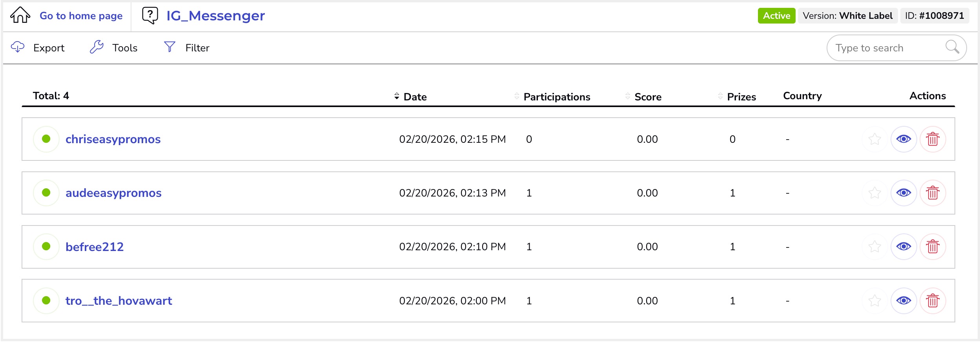
Task: Click the help question mark icon
Action: (x=150, y=16)
